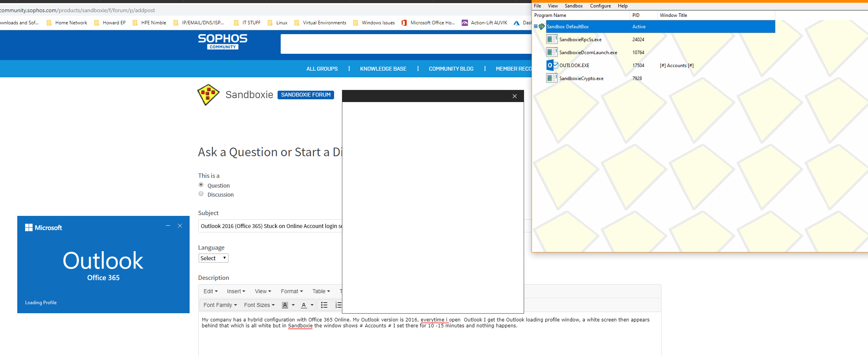Select the PID value 7928
The height and width of the screenshot is (356, 868).
pos(637,79)
